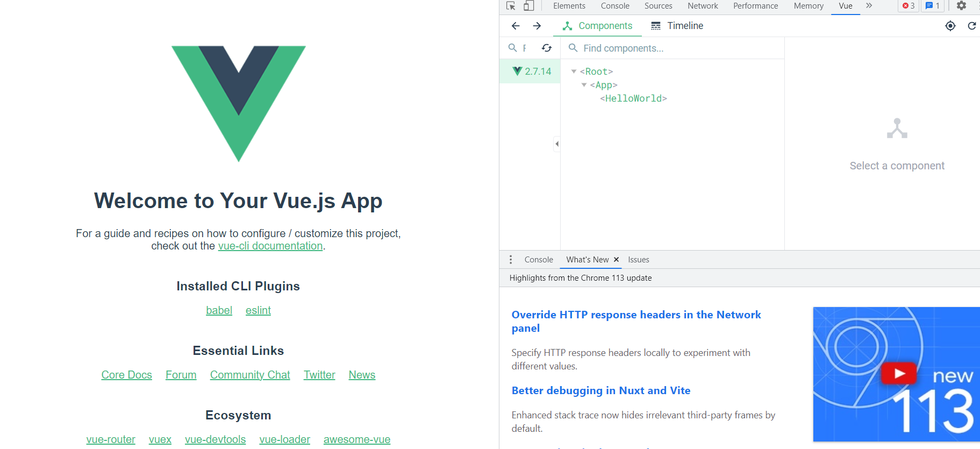Close the What's New drawer tab
The image size is (980, 449).
616,260
